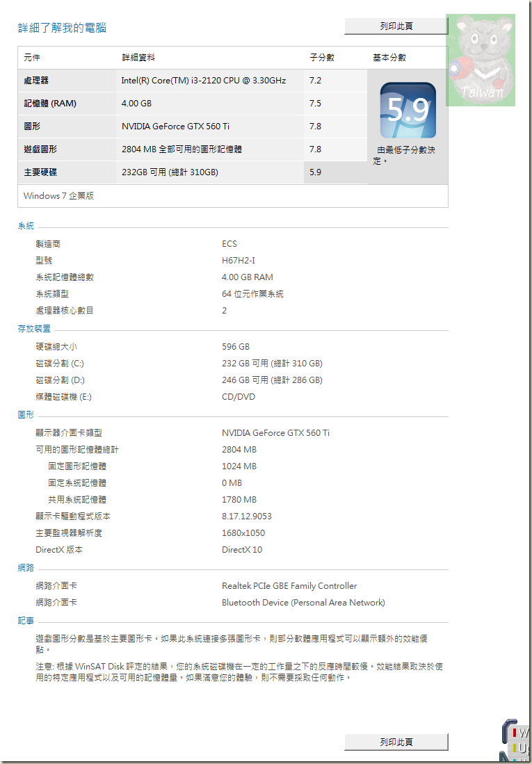Image resolution: width=532 pixels, height=764 pixels.
Task: Click the 子分數 column header
Action: click(x=322, y=58)
